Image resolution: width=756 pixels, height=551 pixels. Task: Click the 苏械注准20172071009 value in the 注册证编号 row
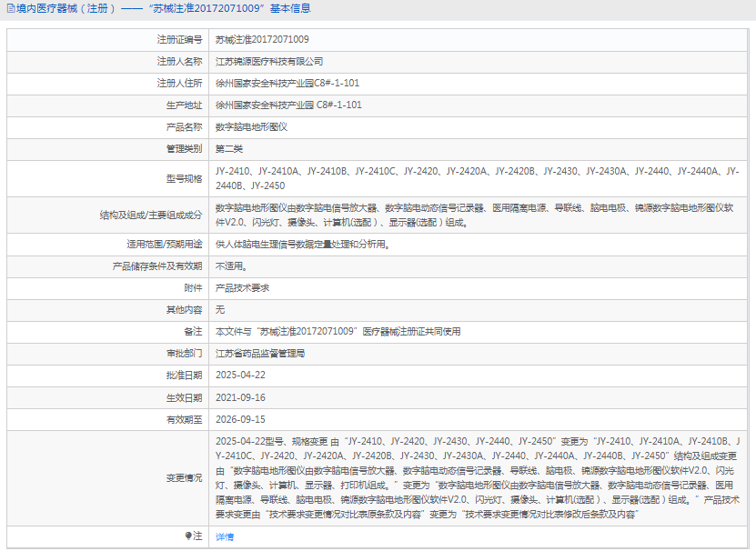click(262, 39)
